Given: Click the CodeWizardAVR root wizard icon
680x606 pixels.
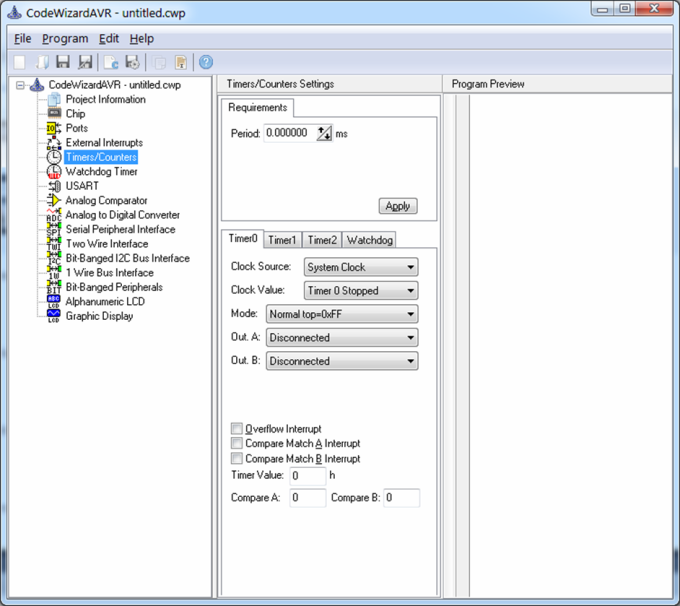Looking at the screenshot, I should click(x=37, y=85).
